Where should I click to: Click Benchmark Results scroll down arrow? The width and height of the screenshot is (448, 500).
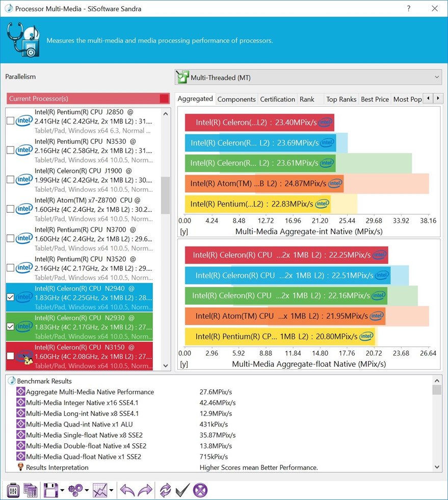437,467
